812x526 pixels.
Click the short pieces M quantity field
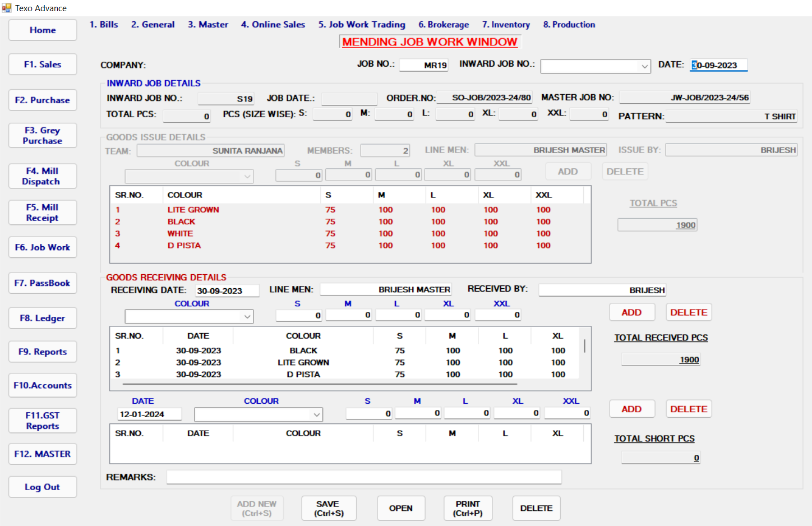pos(418,413)
